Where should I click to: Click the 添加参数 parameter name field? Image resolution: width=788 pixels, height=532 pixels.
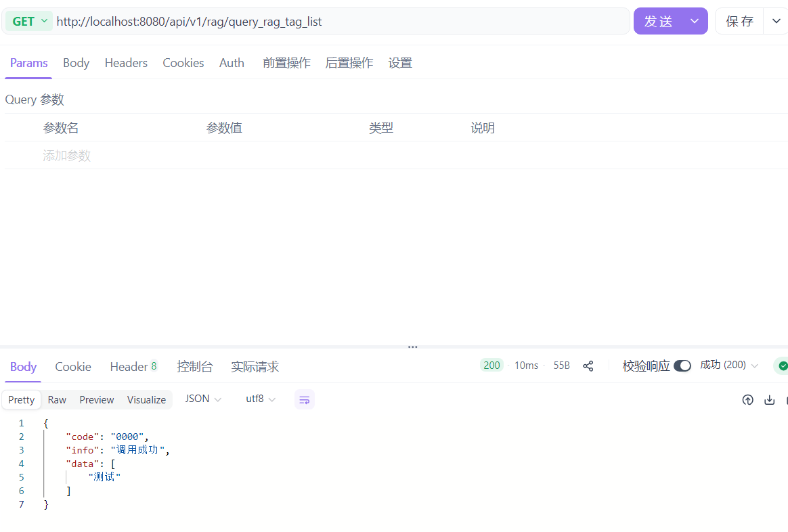point(67,156)
